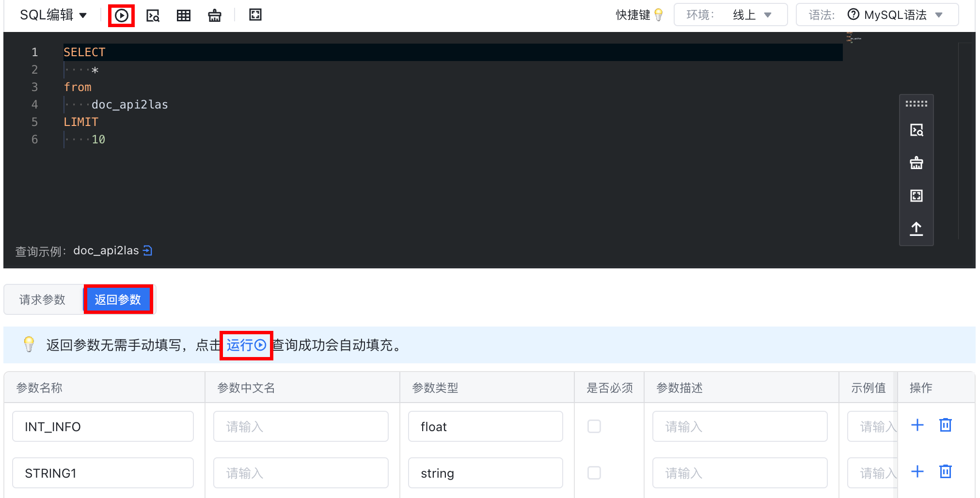Open the MySQL语法 syntax dropdown
980x498 pixels.
(x=877, y=15)
